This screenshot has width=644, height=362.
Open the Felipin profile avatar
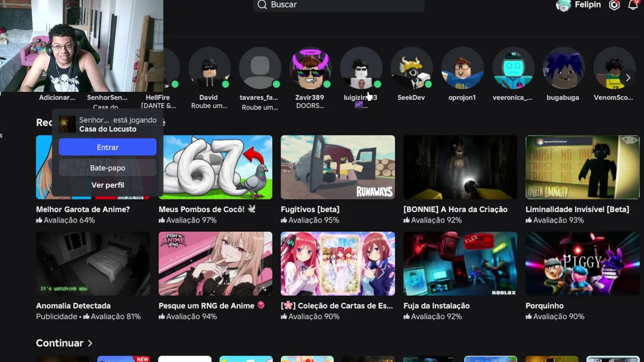(563, 5)
